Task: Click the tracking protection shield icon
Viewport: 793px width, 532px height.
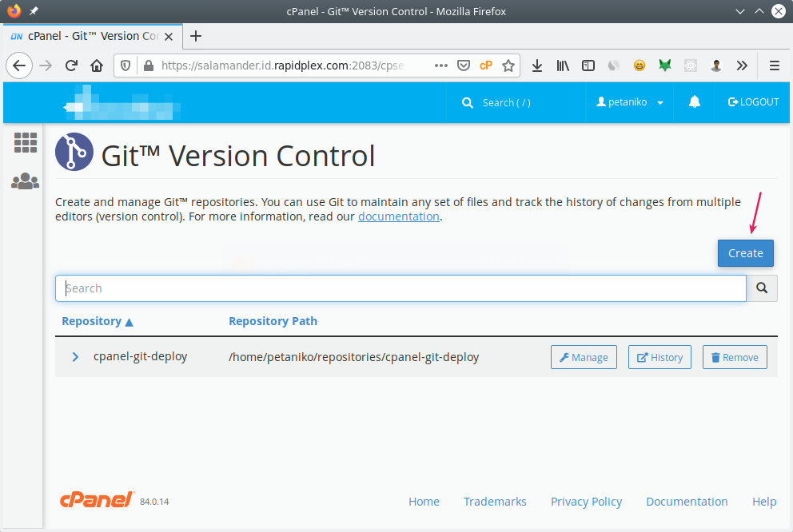Action: tap(124, 66)
